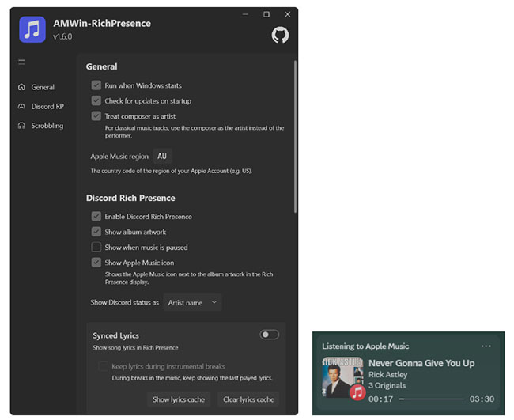Click the headphones icon beside Scrobbling
The image size is (514, 420).
[21, 126]
